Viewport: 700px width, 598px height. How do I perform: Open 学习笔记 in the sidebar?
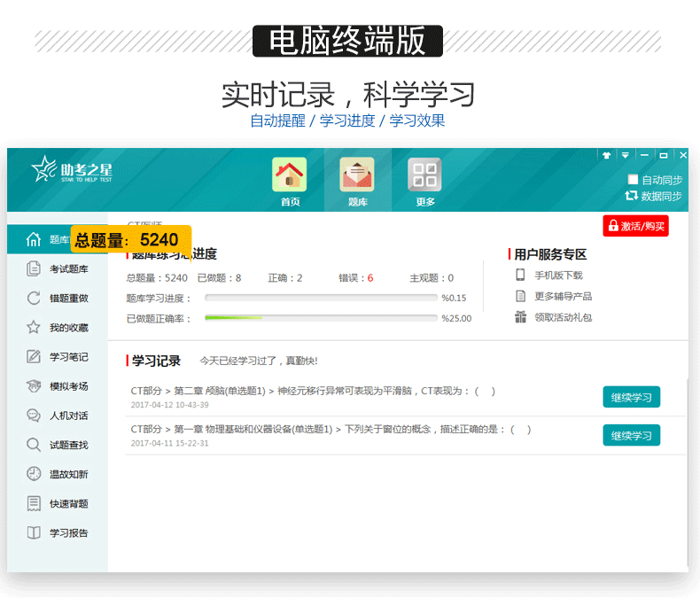pos(57,356)
